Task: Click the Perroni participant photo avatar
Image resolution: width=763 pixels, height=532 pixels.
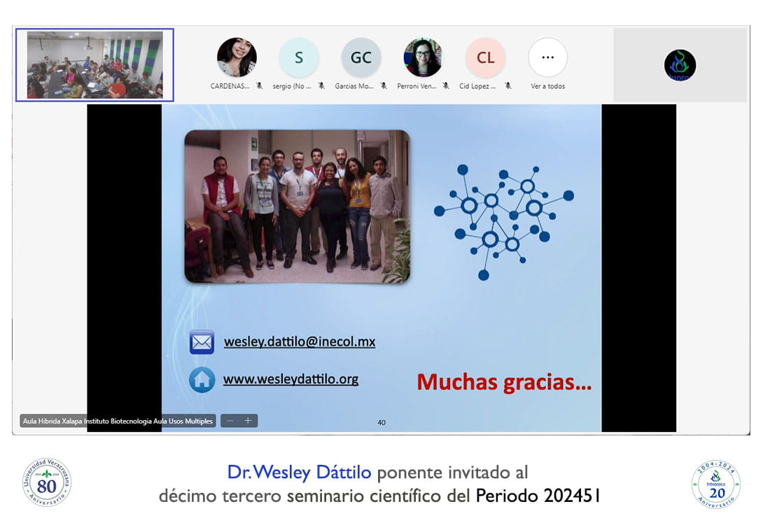Action: coord(423,57)
